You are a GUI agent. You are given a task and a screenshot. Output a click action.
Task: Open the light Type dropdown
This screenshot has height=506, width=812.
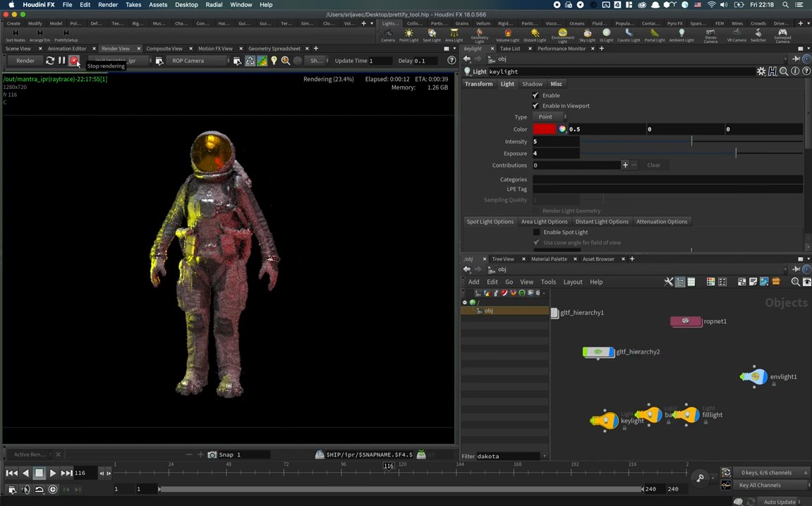coord(550,117)
